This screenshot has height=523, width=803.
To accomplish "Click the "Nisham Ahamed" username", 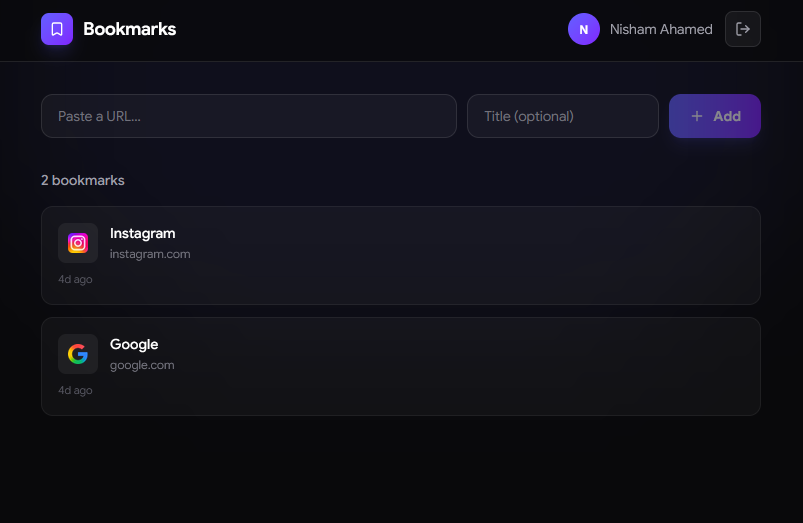I will [x=661, y=29].
